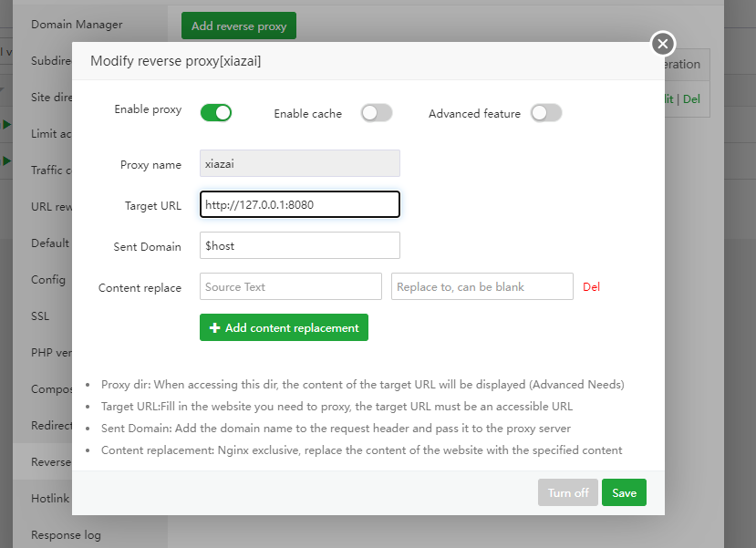This screenshot has height=548, width=756.
Task: Click the Turn off button
Action: click(x=567, y=492)
